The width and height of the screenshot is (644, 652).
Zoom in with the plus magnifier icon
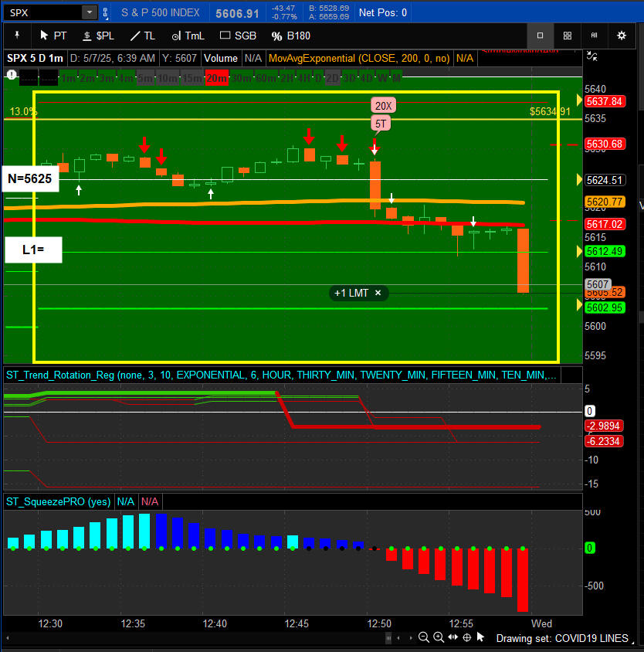coord(439,637)
